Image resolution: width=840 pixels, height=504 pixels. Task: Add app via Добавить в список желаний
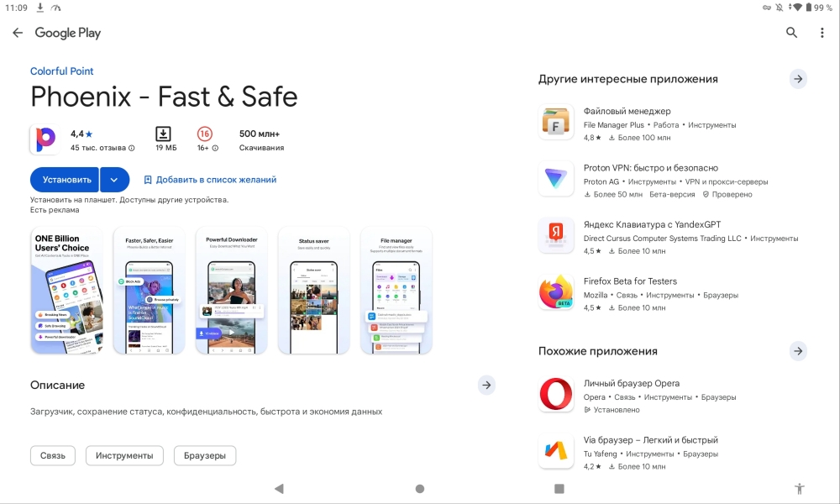pyautogui.click(x=210, y=180)
